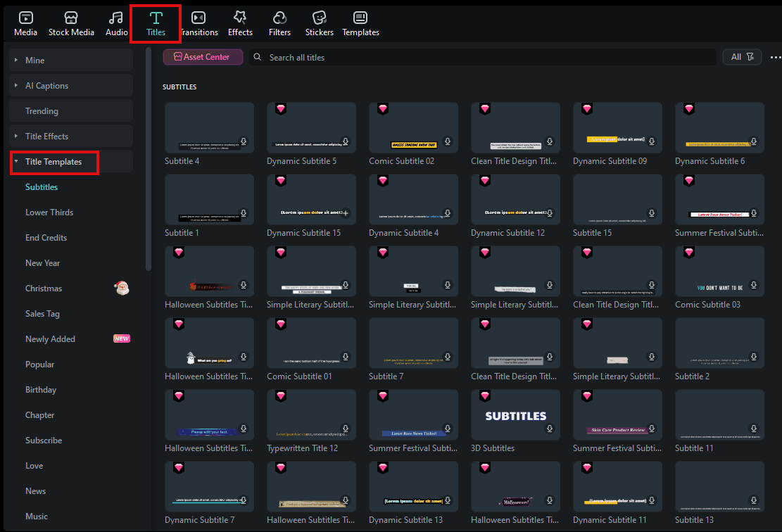Open the Media tab
The height and width of the screenshot is (532, 782).
[25, 24]
